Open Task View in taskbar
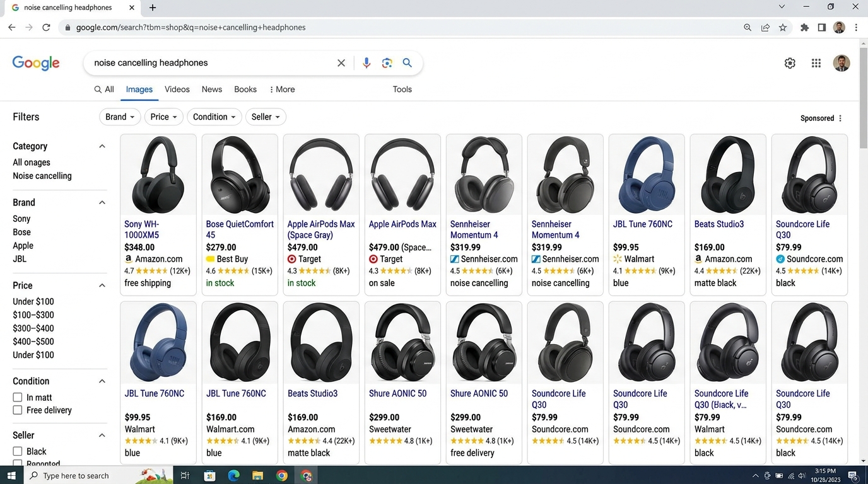868x484 pixels. click(x=185, y=476)
